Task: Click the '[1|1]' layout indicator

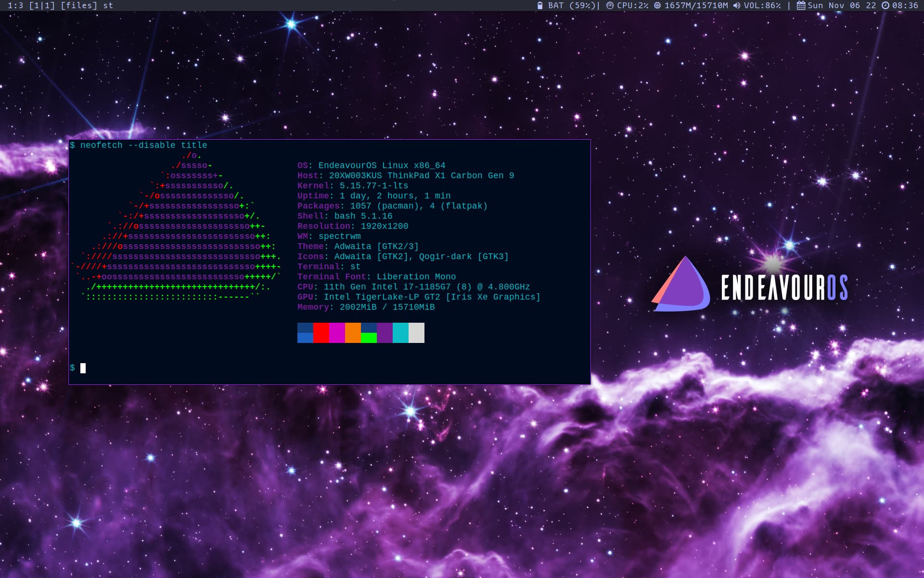Action: pos(42,5)
